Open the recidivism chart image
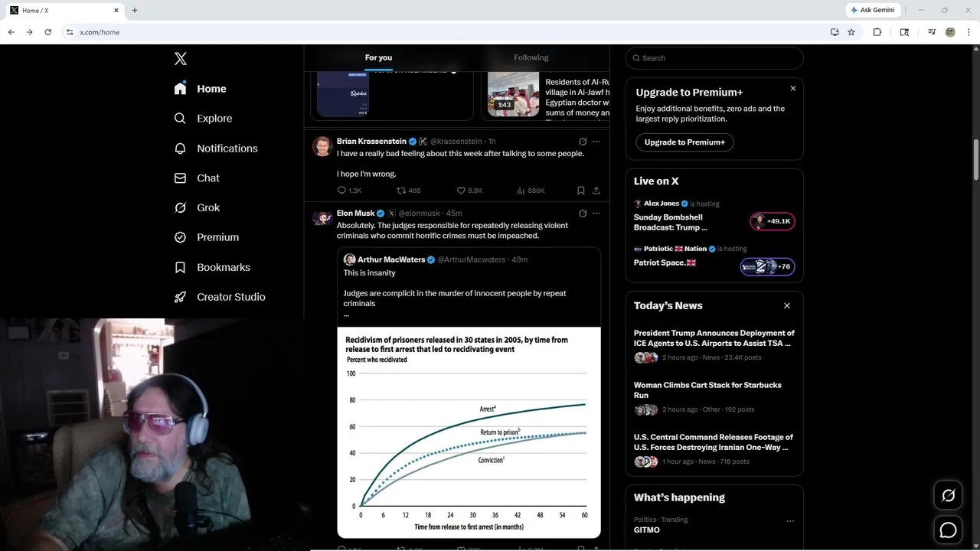 (469, 432)
